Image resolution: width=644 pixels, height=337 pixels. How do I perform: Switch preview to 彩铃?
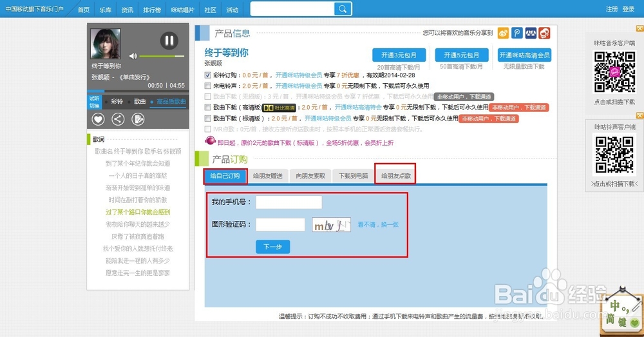click(x=117, y=102)
